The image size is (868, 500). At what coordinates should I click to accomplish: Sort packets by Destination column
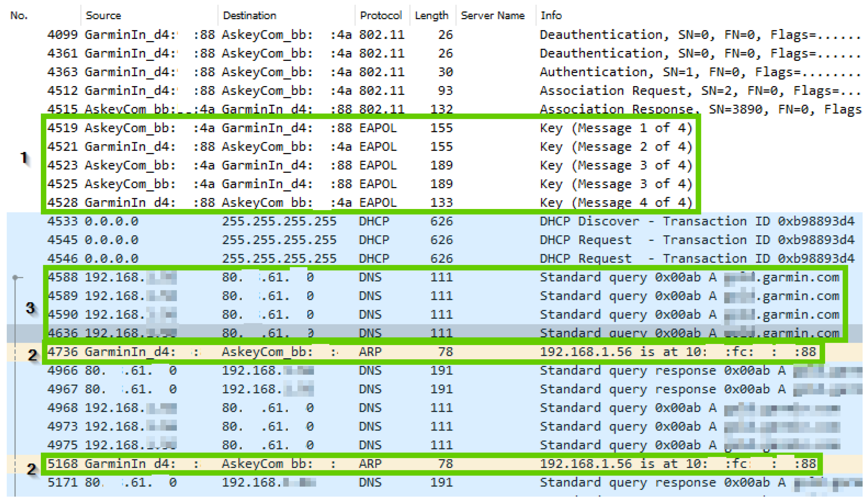[x=249, y=16]
